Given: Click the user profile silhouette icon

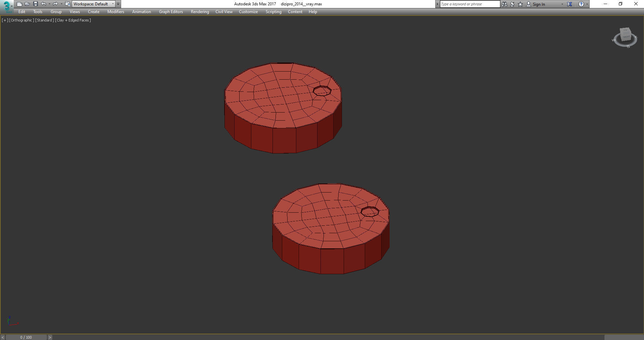Looking at the screenshot, I should [x=529, y=4].
